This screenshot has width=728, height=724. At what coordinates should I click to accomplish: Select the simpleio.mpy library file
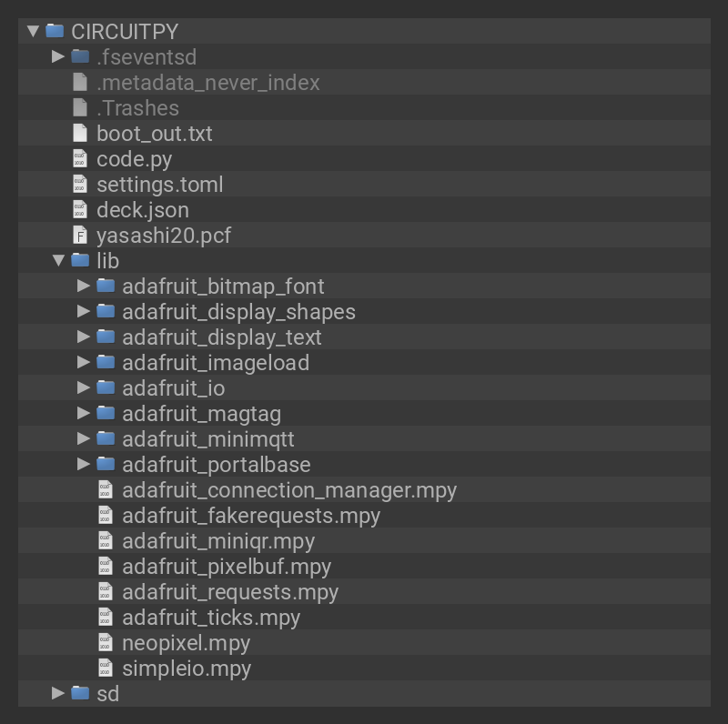click(187, 669)
